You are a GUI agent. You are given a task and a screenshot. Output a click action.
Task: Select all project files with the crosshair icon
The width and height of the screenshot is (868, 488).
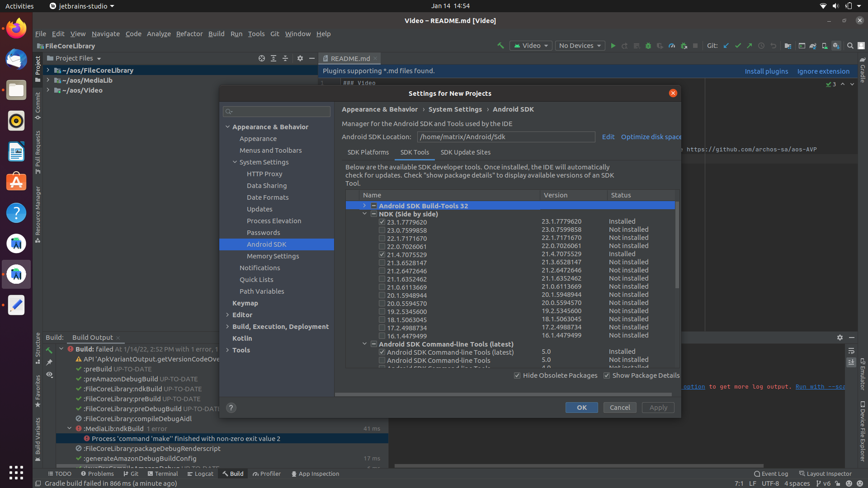[x=261, y=58]
